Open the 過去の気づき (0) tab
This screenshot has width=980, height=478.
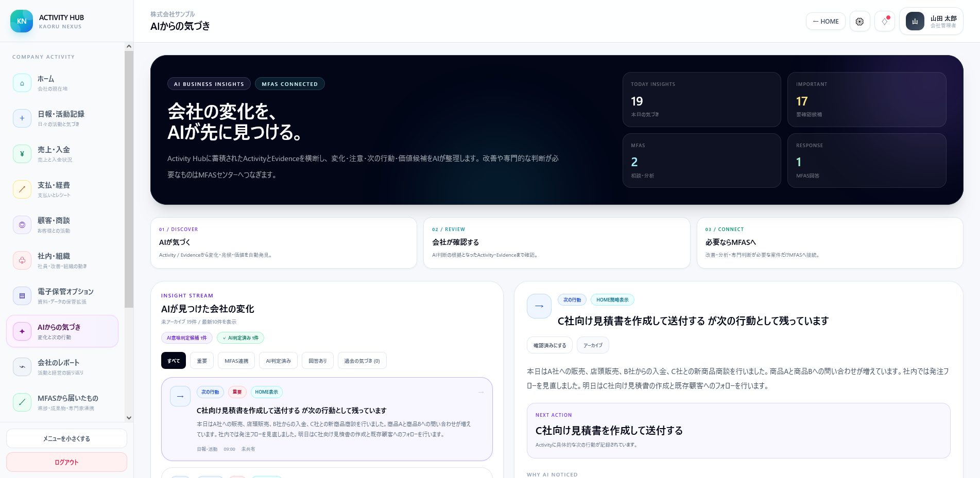point(362,361)
